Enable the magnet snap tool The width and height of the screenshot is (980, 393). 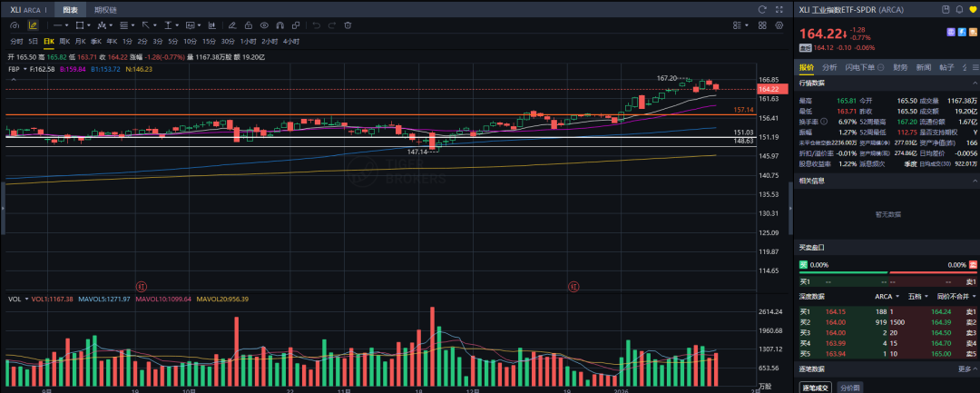[280, 25]
